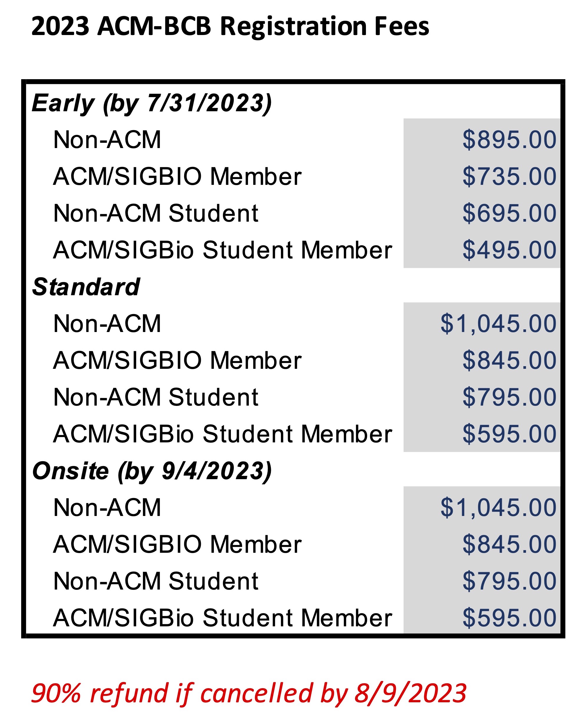Click Non-ACM label under Standard section
This screenshot has width=588, height=722.
107,324
